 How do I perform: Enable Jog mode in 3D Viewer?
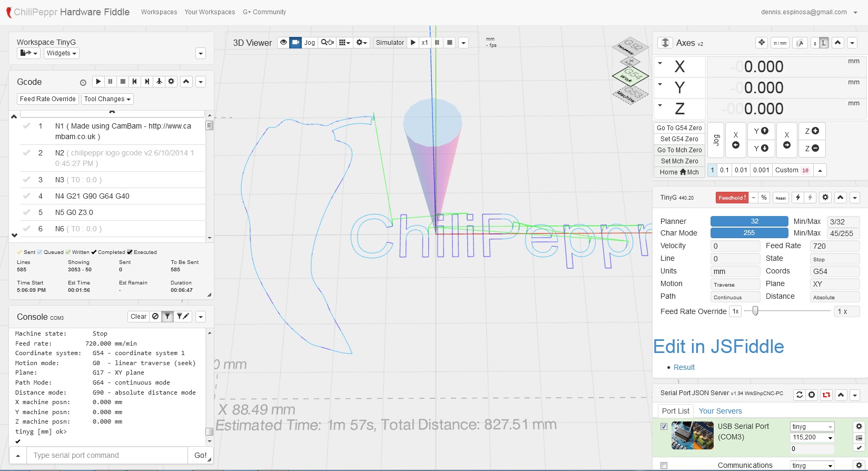point(310,43)
